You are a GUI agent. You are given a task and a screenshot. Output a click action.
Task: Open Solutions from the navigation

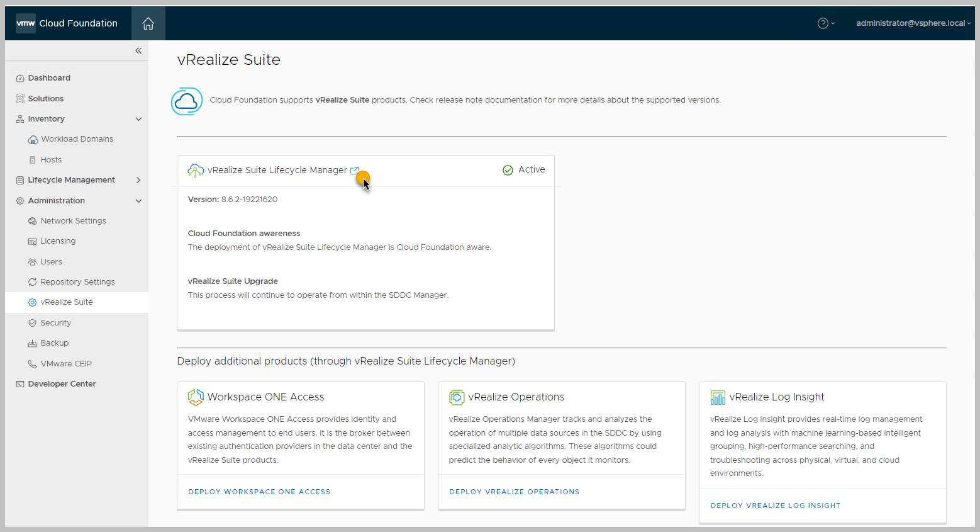coord(46,99)
